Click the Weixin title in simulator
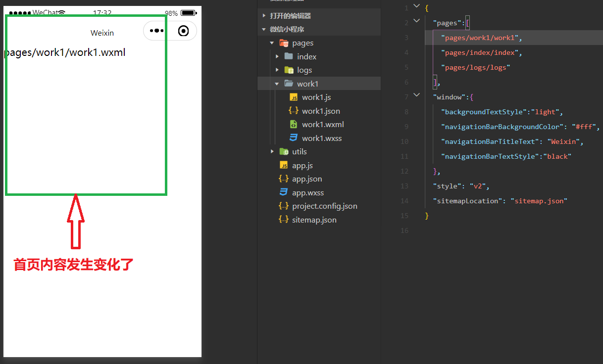 coord(102,33)
